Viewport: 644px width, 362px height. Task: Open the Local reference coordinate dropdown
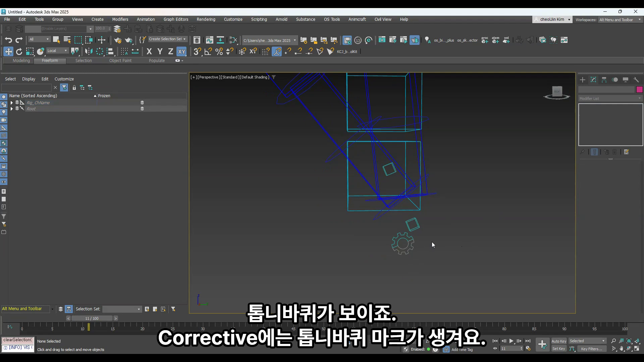coord(57,51)
